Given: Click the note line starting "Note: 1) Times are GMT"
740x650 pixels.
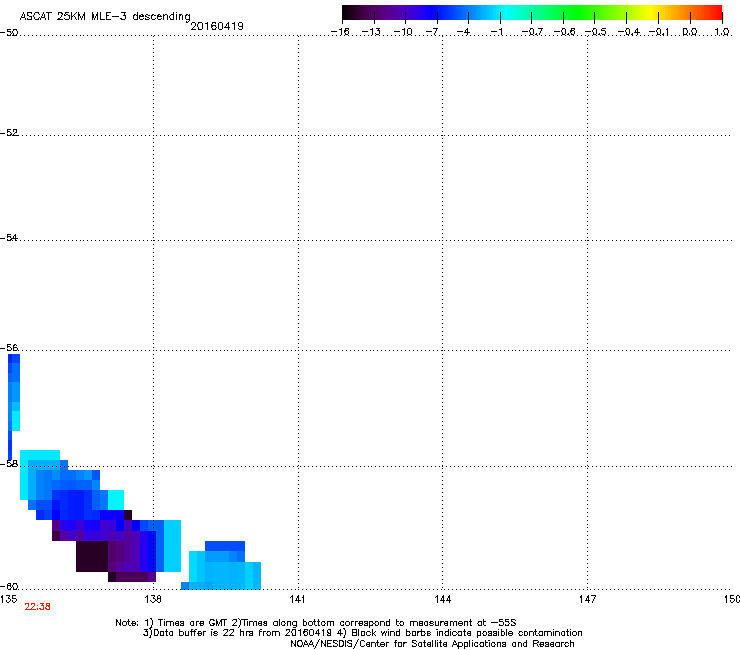Looking at the screenshot, I should (x=316, y=623).
